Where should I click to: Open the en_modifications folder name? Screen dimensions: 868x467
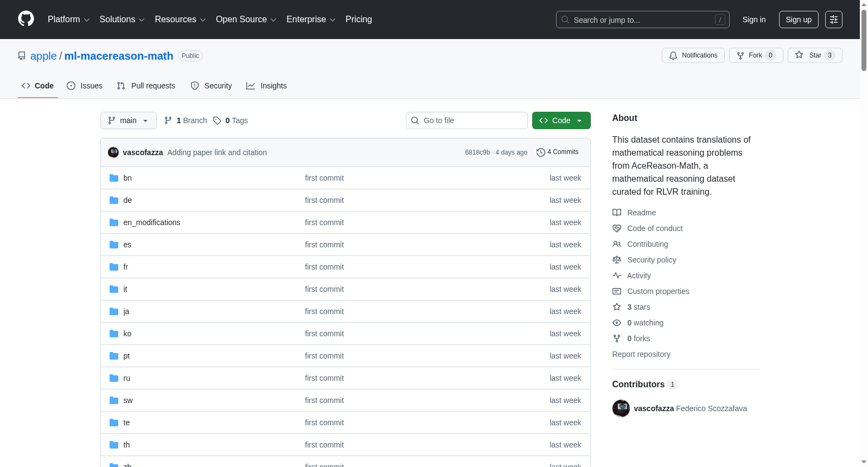point(152,222)
